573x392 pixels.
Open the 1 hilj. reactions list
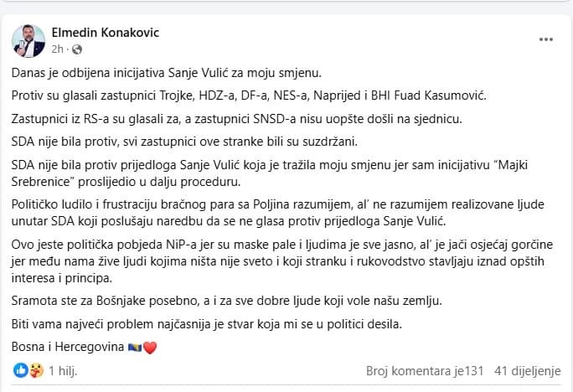[63, 371]
